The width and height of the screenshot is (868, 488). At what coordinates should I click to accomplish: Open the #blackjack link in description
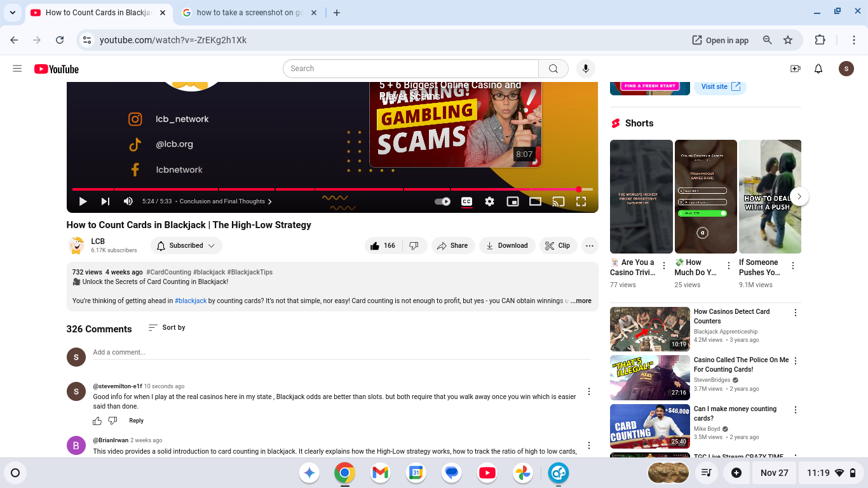tap(191, 301)
